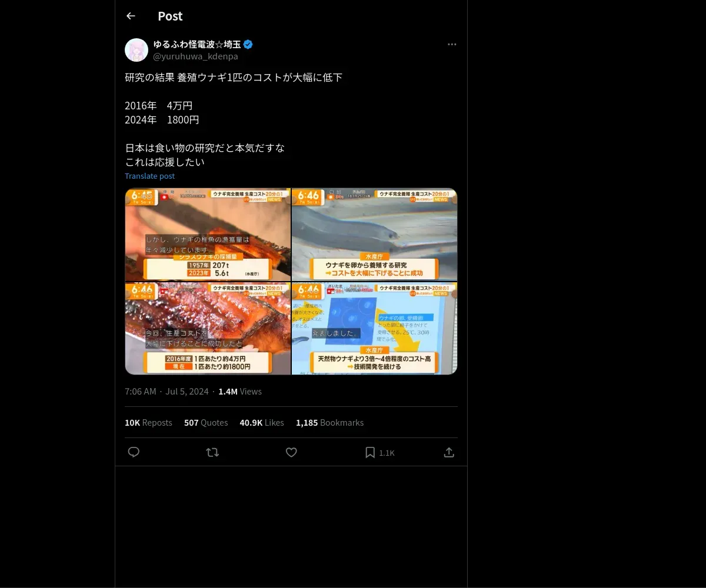
Task: Repost with the retweet arrows icon
Action: point(212,452)
